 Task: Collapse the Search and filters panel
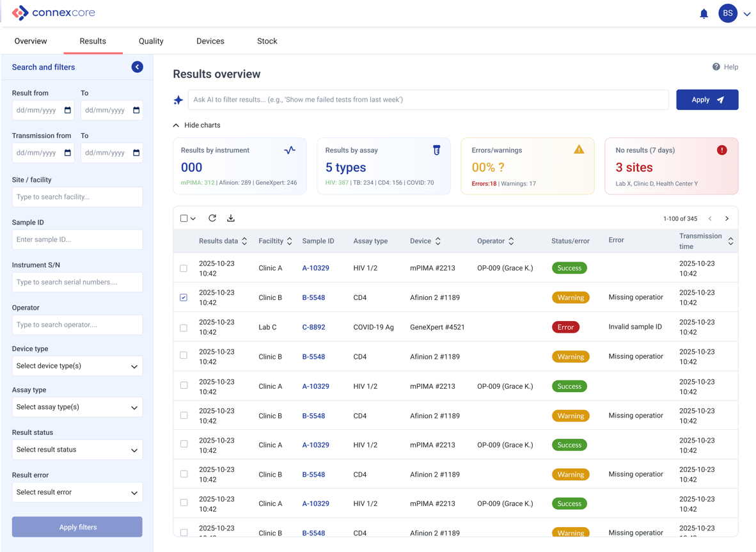click(138, 67)
